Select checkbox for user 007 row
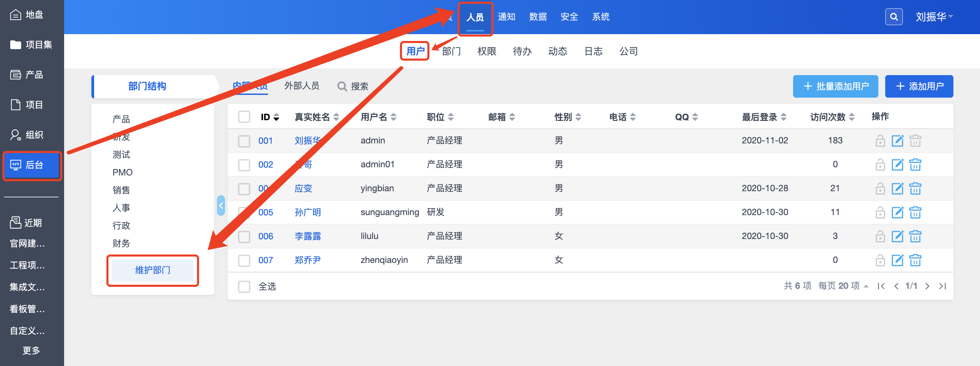 [x=244, y=261]
